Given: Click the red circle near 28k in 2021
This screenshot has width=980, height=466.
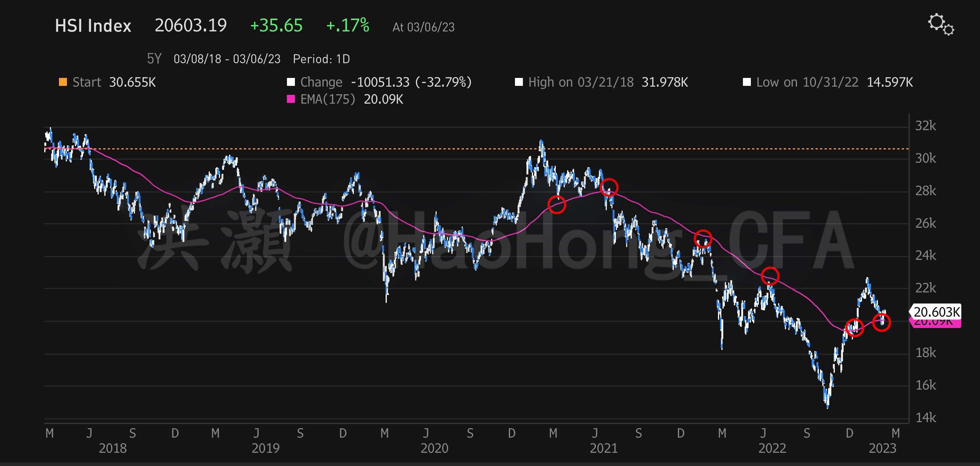Looking at the screenshot, I should (x=609, y=188).
